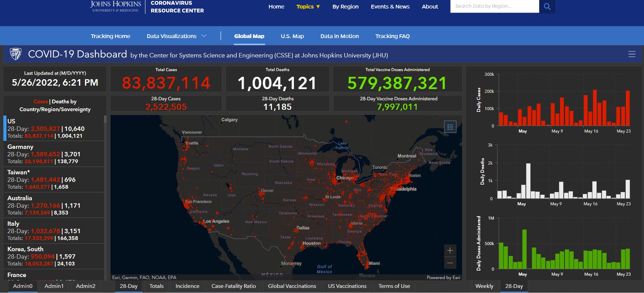Select the Admin0 tab
The height and width of the screenshot is (293, 644).
coord(23,286)
